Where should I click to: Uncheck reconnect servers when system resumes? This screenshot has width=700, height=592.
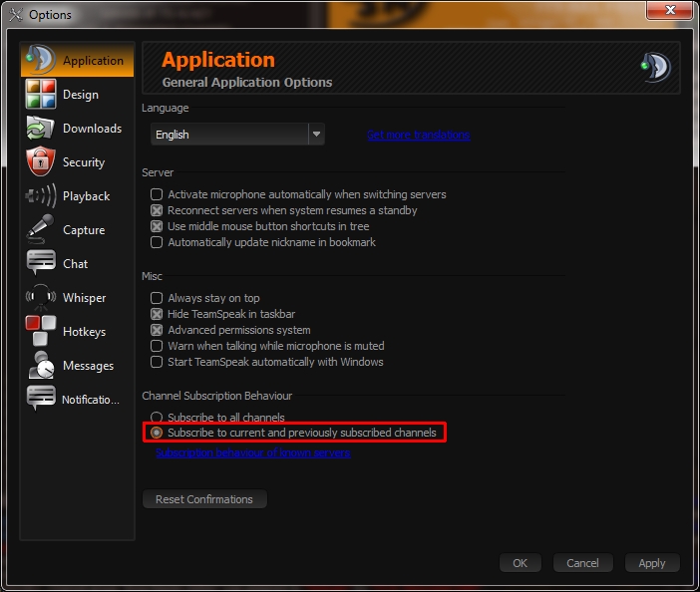(157, 210)
